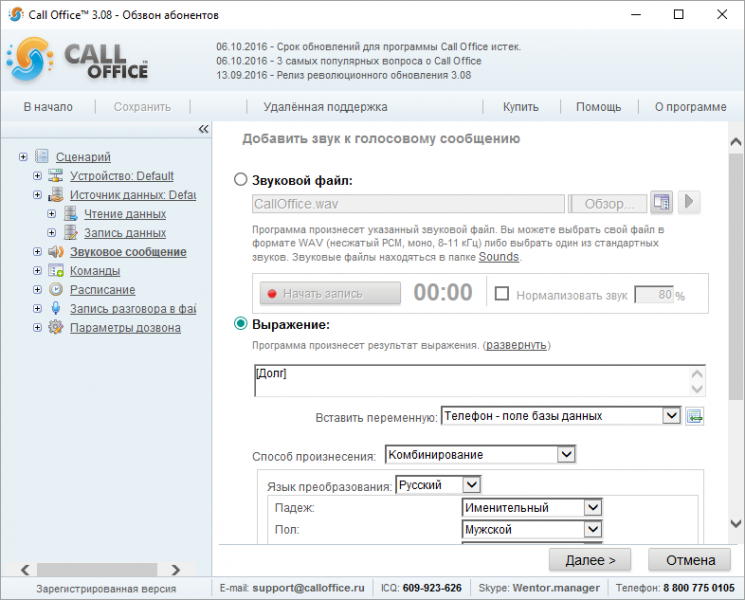This screenshot has height=600, width=745.
Task: Click the Начать запись button
Action: point(330,294)
